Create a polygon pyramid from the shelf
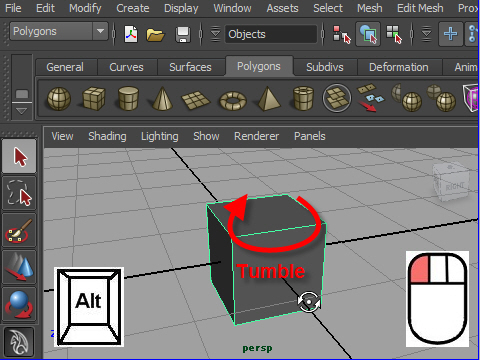Viewport: 480px width, 360px height. [x=268, y=99]
